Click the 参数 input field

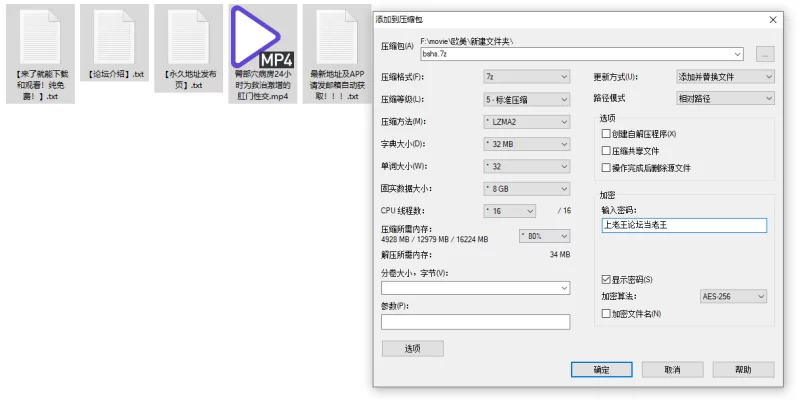click(476, 322)
